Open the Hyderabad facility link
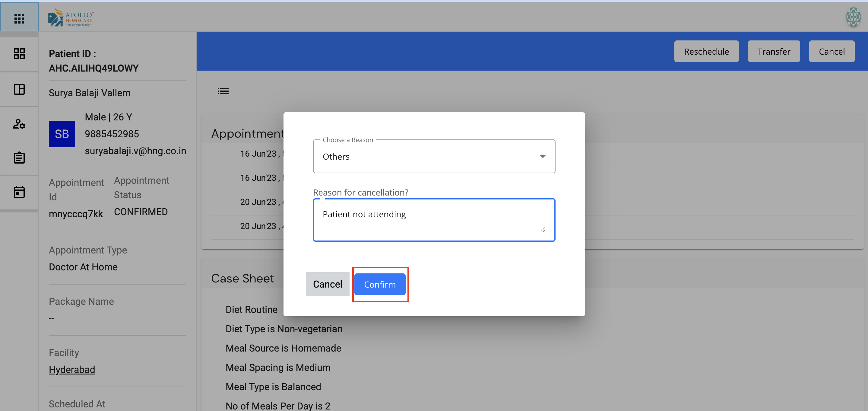 [72, 370]
